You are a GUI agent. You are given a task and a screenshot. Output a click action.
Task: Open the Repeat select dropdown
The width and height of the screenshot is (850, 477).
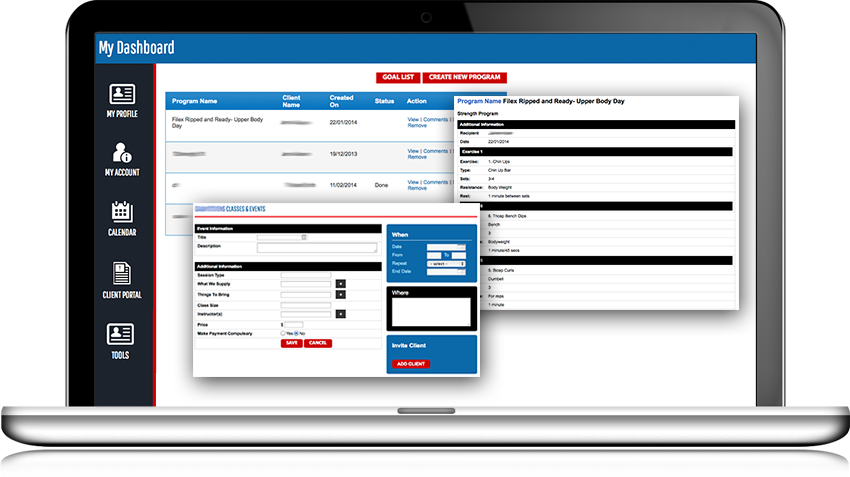pyautogui.click(x=446, y=263)
